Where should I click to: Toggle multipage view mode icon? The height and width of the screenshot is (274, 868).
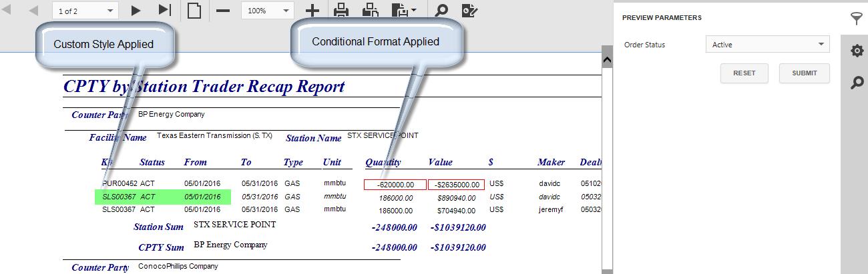pyautogui.click(x=194, y=10)
